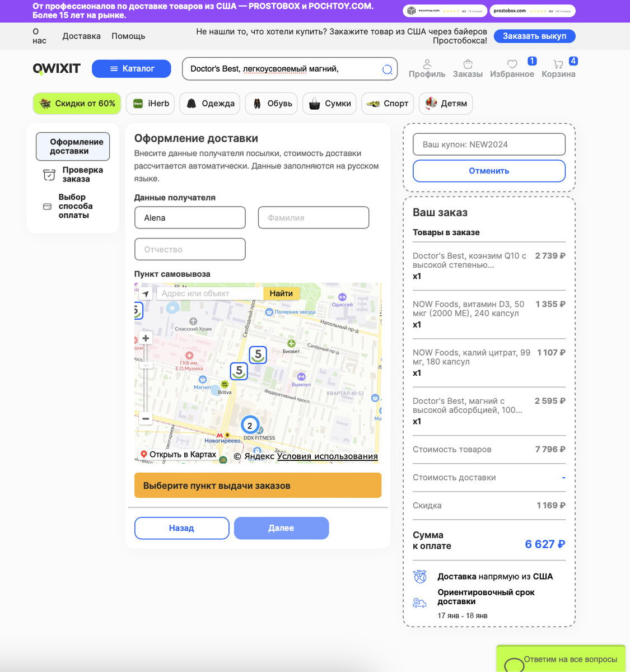Screen dimensions: 630x672
Task: Click Найти button on the map
Action: 281,293
